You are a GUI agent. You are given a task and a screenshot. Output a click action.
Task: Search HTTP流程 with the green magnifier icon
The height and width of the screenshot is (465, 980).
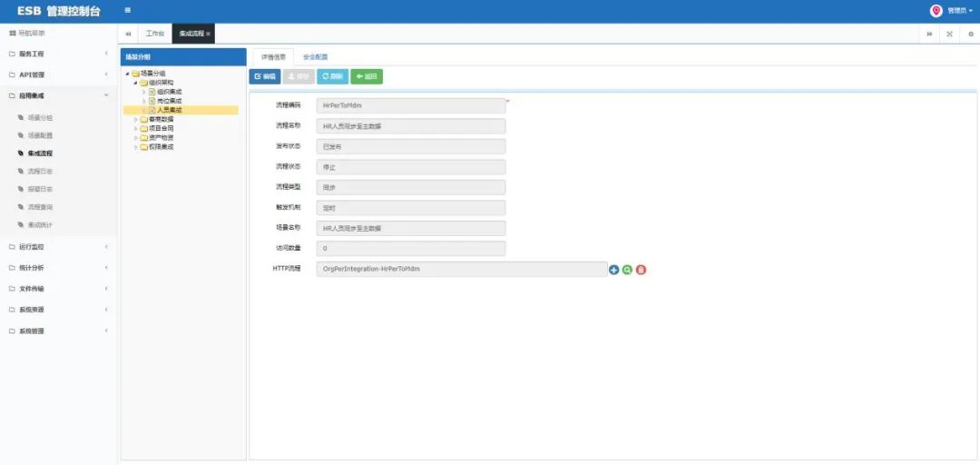(x=627, y=270)
